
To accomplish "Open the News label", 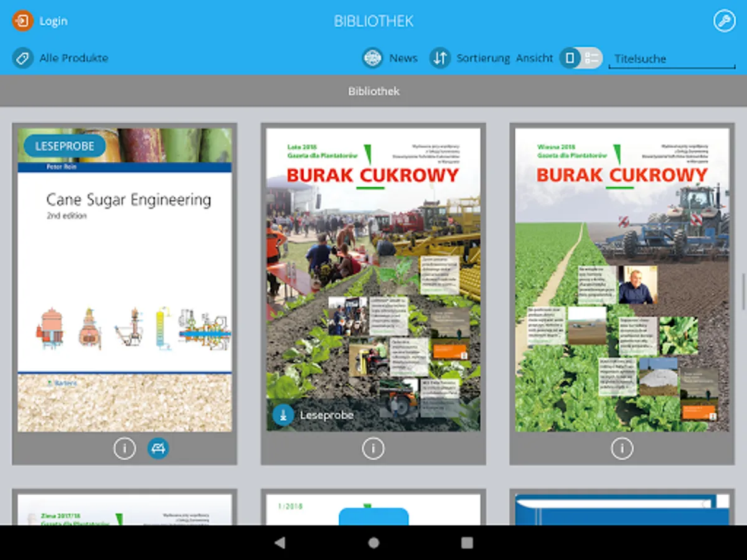I will 403,58.
